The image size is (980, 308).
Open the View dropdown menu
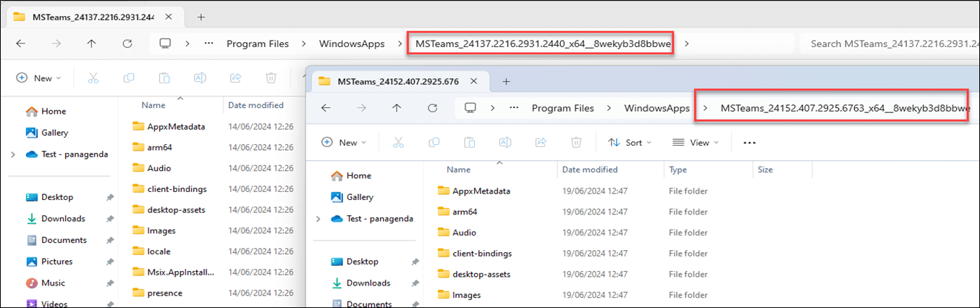[695, 143]
